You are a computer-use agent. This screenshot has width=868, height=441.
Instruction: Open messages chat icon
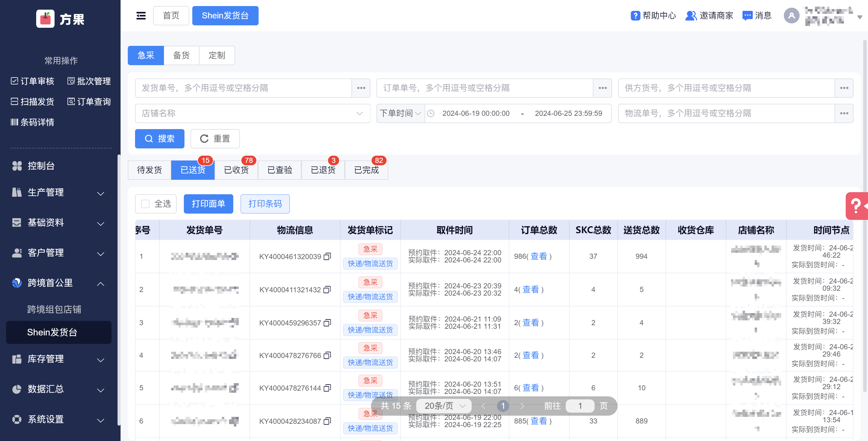pyautogui.click(x=747, y=15)
